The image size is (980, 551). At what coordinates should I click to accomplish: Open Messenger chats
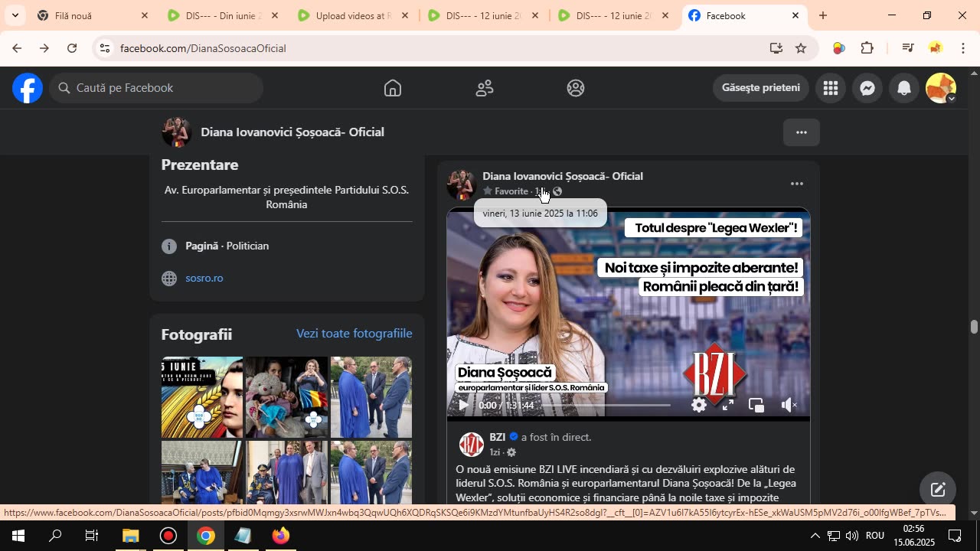point(867,88)
